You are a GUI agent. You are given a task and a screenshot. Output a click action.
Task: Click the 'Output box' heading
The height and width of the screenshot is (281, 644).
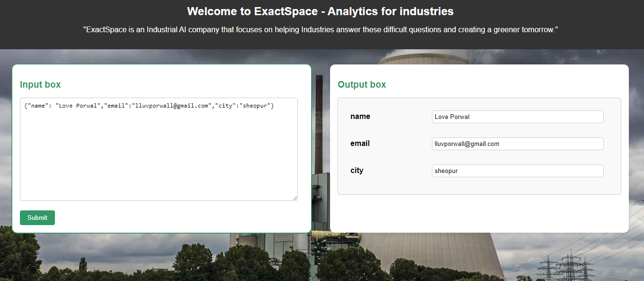pyautogui.click(x=362, y=84)
